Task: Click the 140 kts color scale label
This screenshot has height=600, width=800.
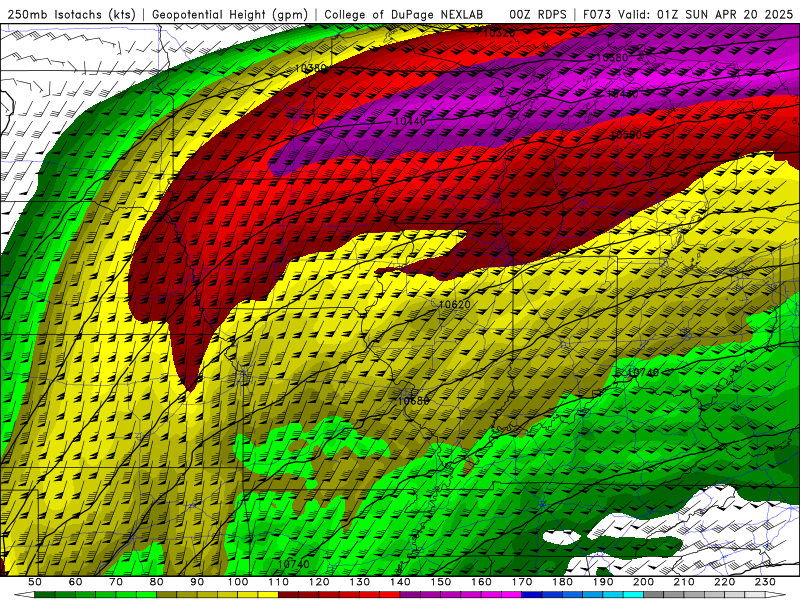Action: pyautogui.click(x=400, y=582)
